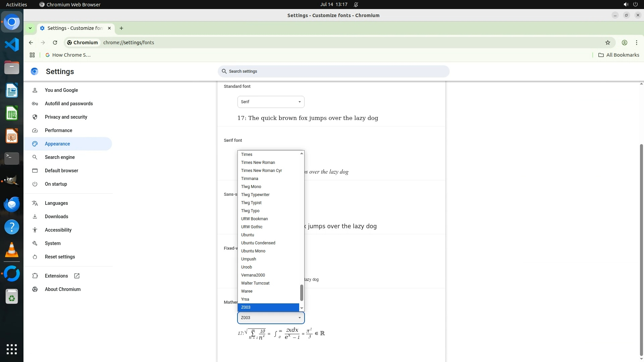Open the apps grid in bookmarks bar
The width and height of the screenshot is (644, 362).
click(32, 55)
